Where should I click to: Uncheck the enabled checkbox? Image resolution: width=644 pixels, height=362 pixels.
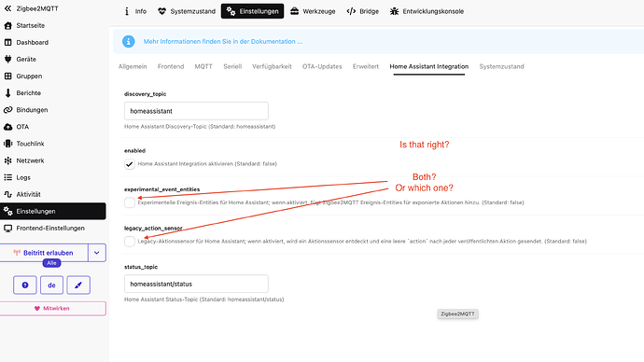130,164
